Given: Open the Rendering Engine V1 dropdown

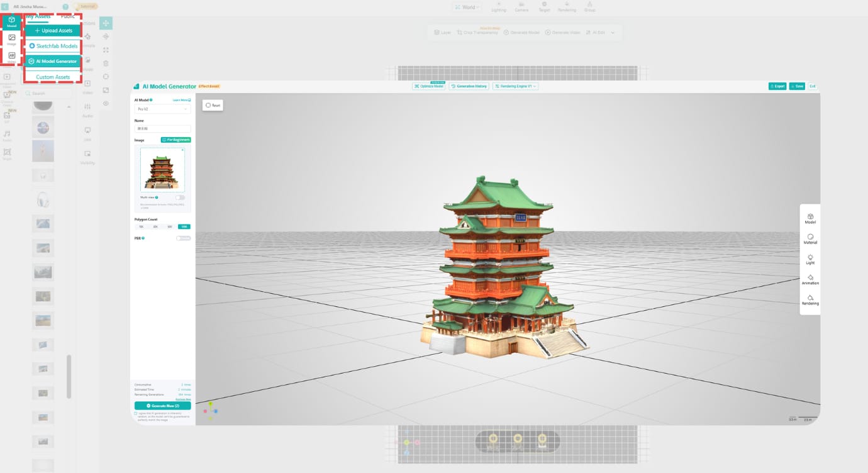Looking at the screenshot, I should click(x=516, y=86).
